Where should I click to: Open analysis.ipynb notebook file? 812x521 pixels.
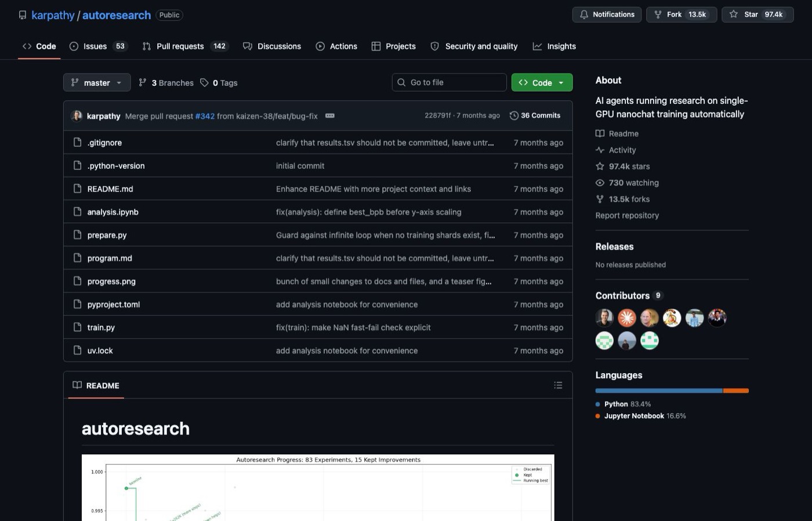(x=113, y=212)
